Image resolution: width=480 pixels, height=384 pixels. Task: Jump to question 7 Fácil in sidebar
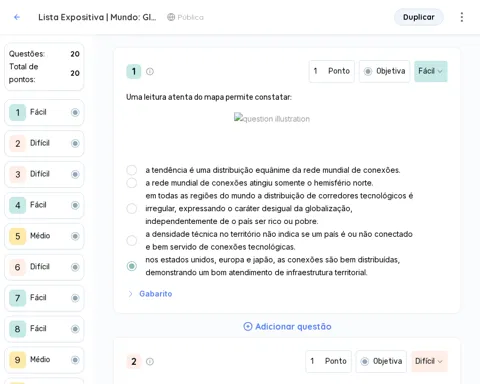pos(44,298)
